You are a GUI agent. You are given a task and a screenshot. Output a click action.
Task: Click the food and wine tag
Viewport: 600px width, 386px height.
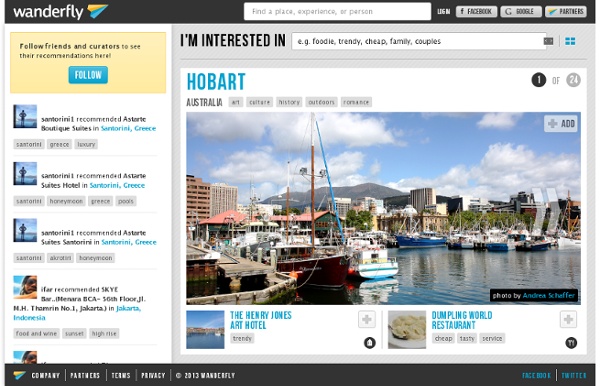tap(36, 334)
